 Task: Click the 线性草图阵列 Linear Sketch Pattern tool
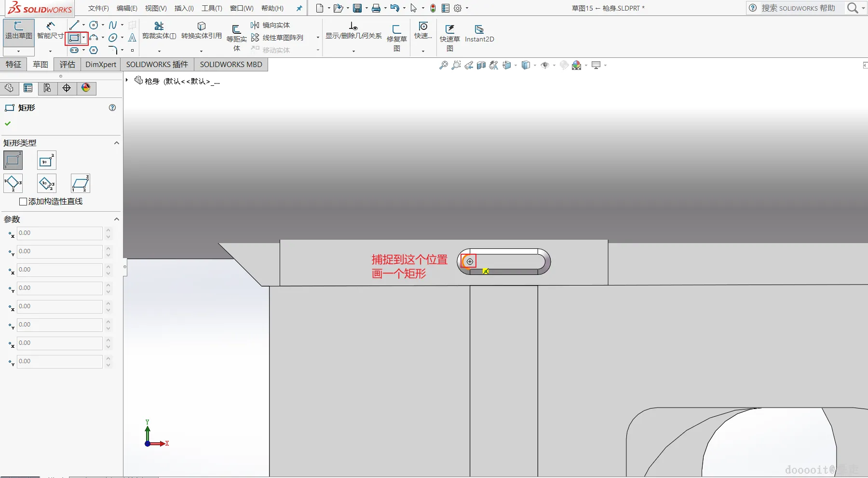tap(277, 38)
